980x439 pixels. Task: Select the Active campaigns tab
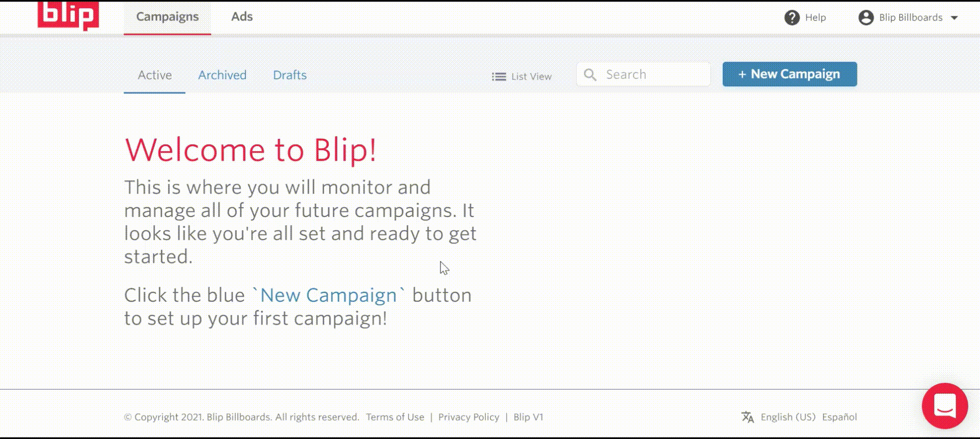155,76
